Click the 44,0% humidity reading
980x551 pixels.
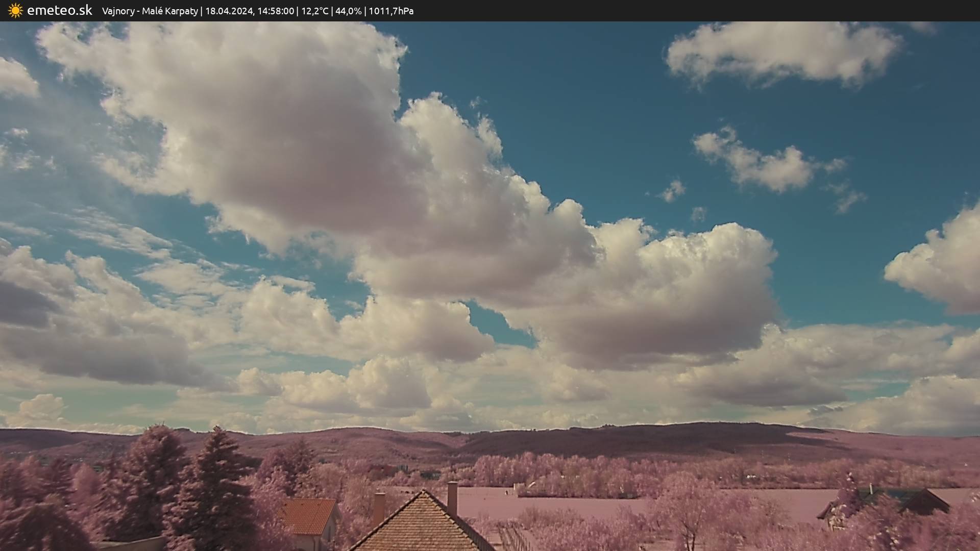(x=348, y=11)
